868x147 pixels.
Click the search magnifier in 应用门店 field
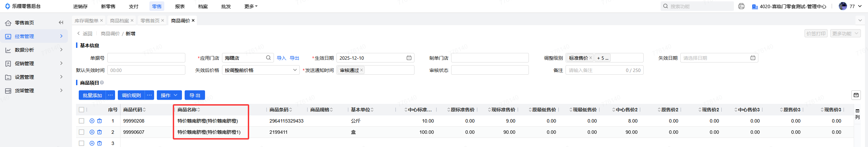[x=268, y=58]
